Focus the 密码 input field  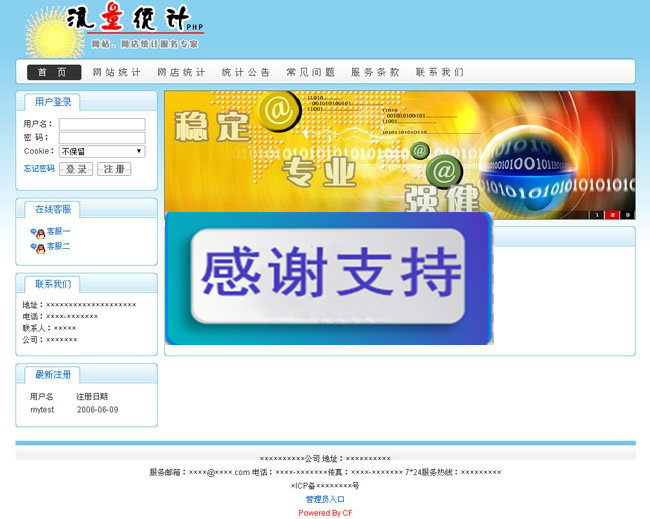[x=102, y=138]
